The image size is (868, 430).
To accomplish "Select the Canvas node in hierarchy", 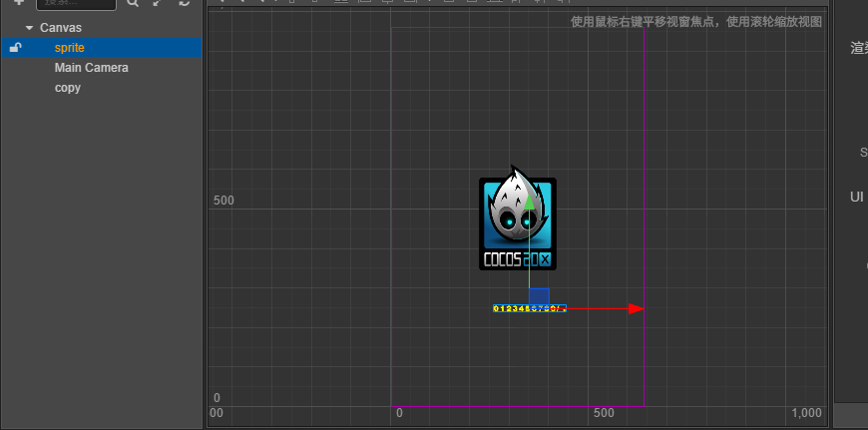I will 61,28.
